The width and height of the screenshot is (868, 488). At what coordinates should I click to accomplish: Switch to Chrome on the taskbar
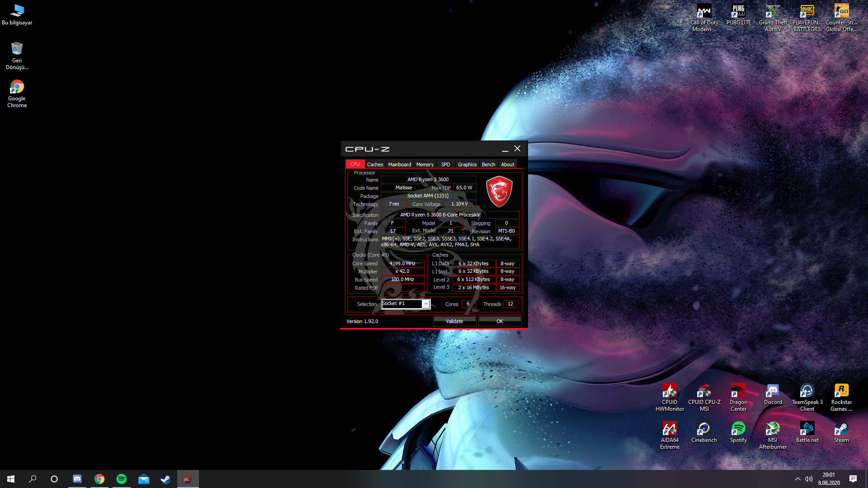point(99,479)
